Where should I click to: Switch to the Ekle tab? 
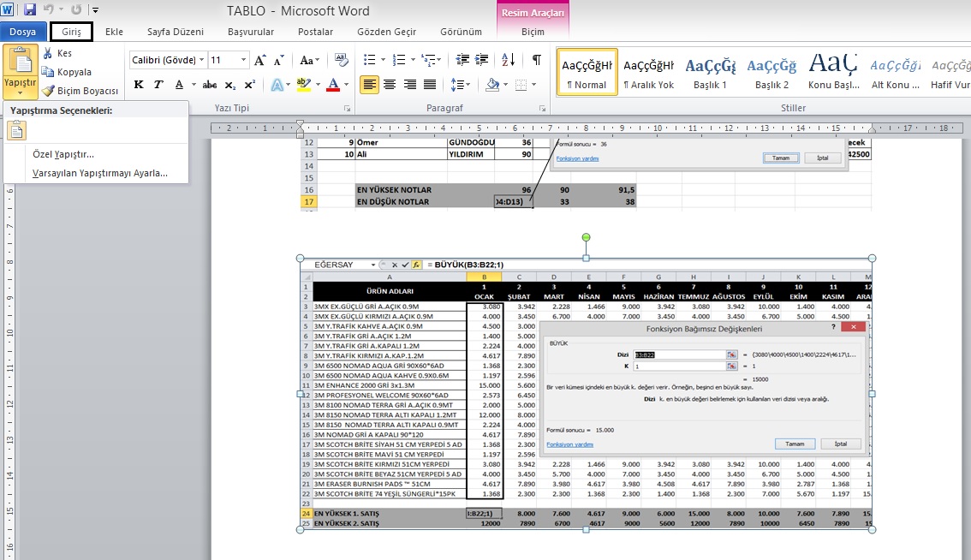pyautogui.click(x=114, y=32)
